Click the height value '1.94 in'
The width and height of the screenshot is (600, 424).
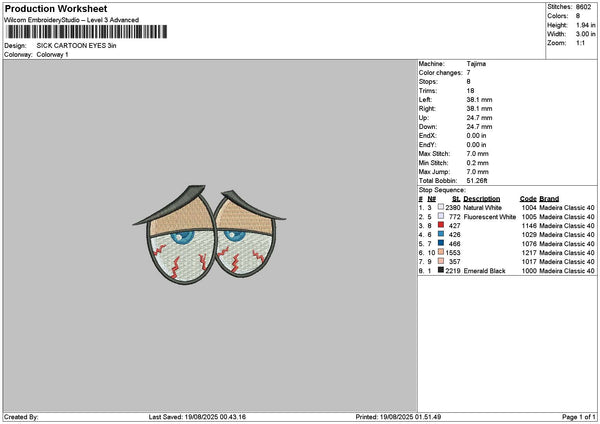(x=585, y=25)
